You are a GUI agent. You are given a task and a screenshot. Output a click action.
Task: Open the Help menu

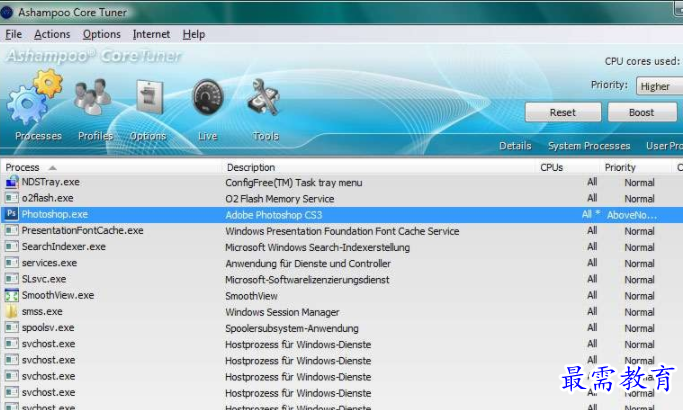[194, 34]
